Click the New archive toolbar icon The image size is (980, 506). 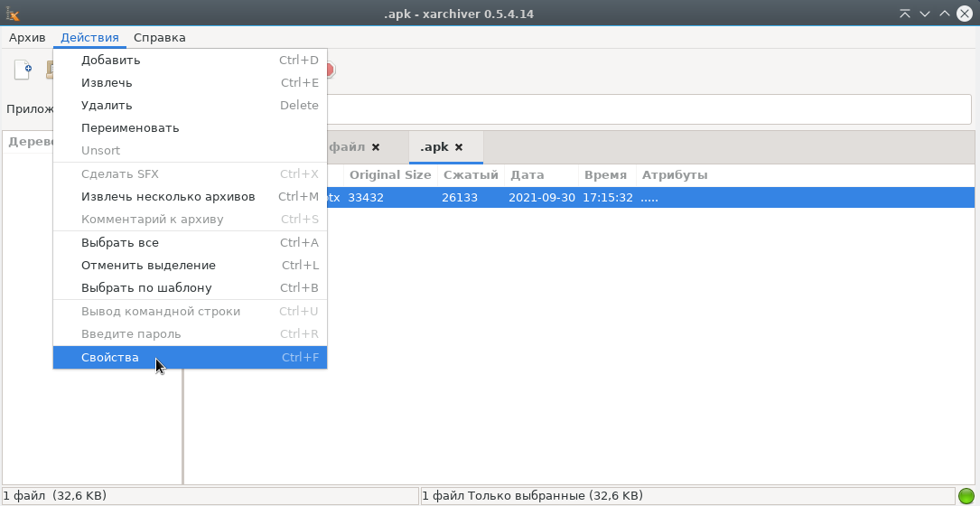pos(23,70)
